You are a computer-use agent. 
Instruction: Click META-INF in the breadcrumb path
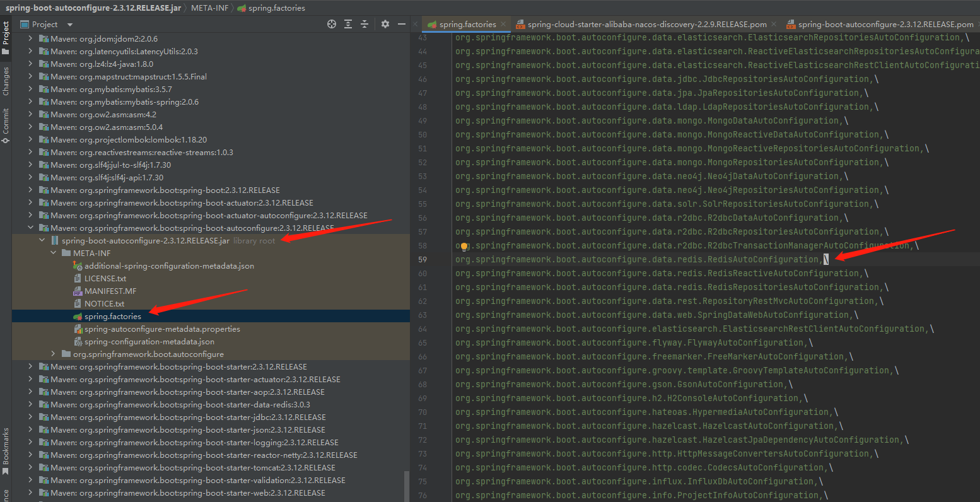click(209, 8)
